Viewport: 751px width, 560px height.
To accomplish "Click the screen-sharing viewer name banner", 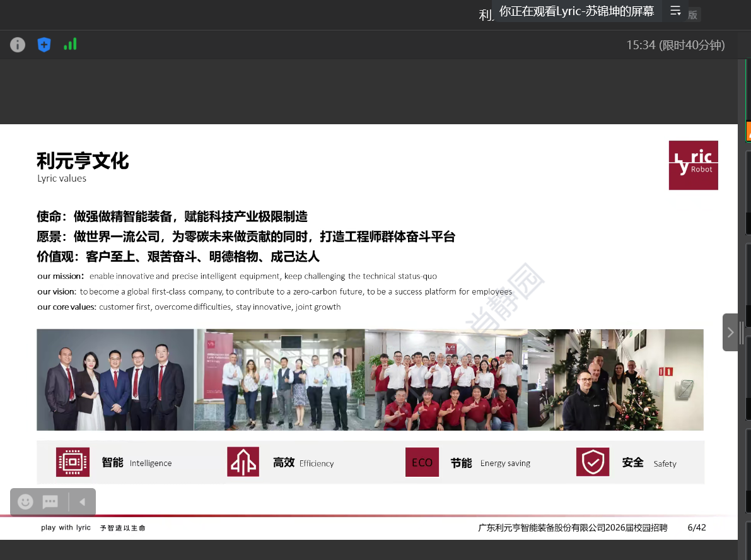I will 576,11.
